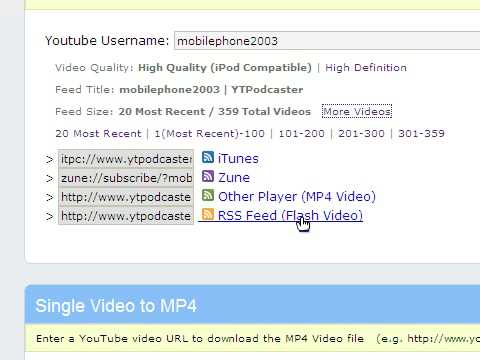
Task: Click the purple Zune RSS icon
Action: (x=208, y=176)
